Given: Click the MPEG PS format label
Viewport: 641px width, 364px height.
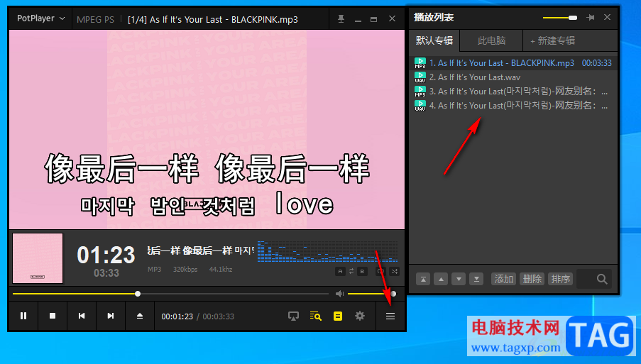Looking at the screenshot, I should point(95,19).
